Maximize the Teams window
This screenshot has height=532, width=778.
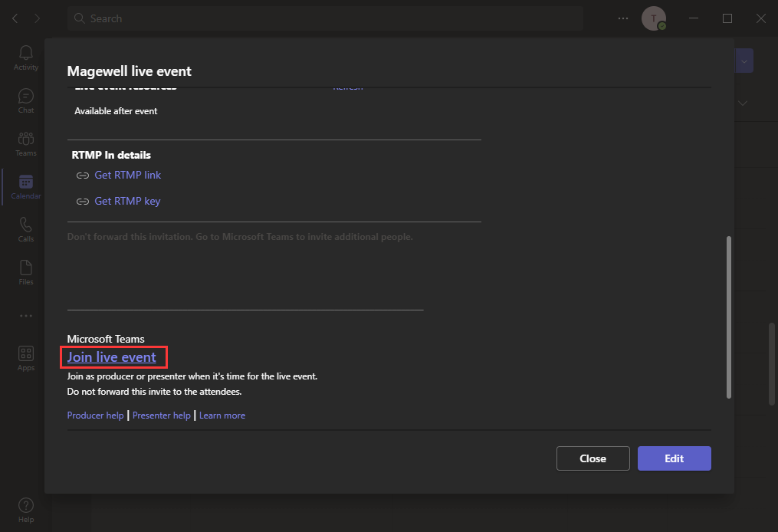point(727,18)
